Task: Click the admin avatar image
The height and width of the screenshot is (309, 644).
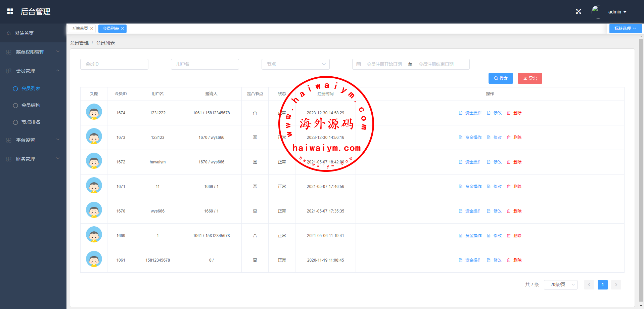Action: pos(596,11)
